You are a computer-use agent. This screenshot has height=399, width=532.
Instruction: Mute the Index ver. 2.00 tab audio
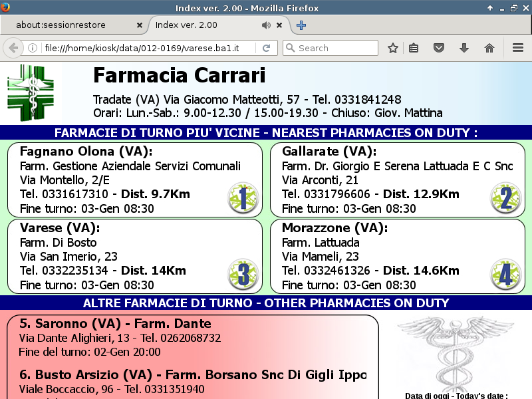[x=266, y=25]
